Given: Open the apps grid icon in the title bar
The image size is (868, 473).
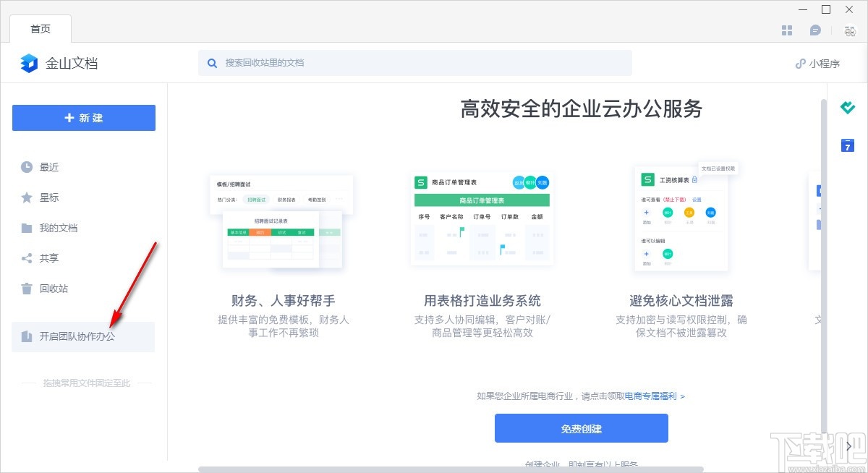Looking at the screenshot, I should 786,29.
